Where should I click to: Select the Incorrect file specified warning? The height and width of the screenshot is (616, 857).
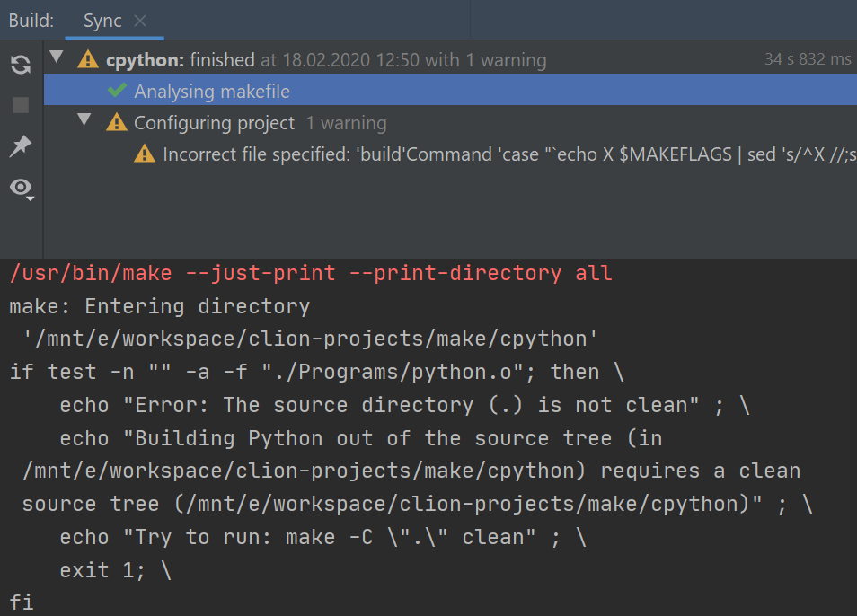click(x=450, y=154)
